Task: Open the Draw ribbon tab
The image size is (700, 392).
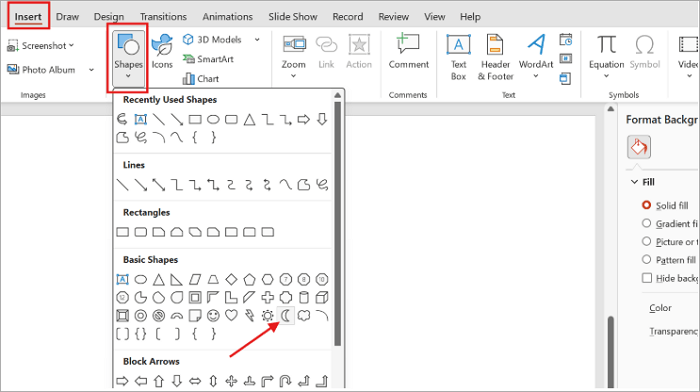Action: coord(67,17)
